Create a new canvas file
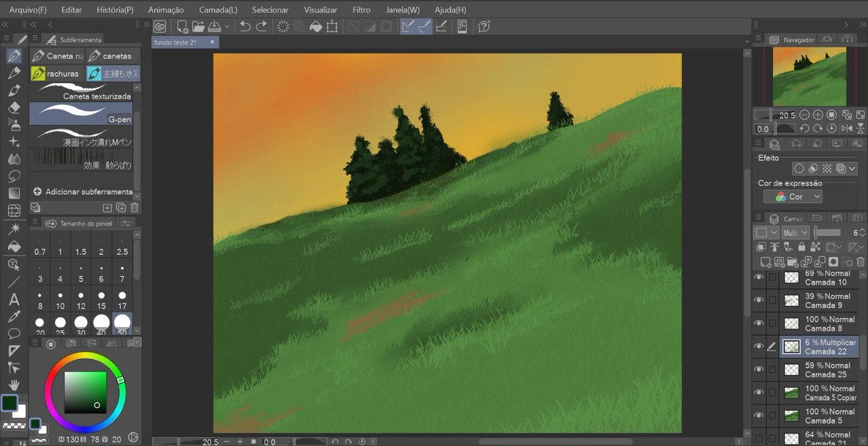The height and width of the screenshot is (446, 868). 182,27
